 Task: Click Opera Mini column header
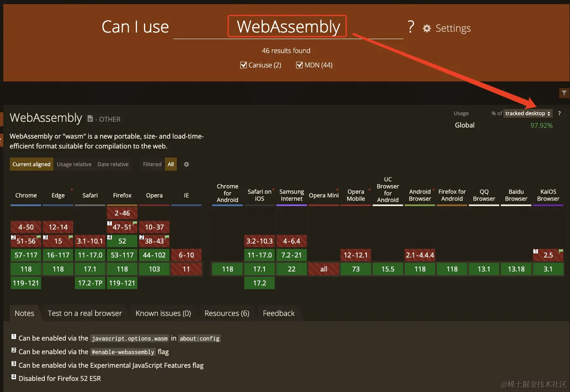(x=324, y=195)
